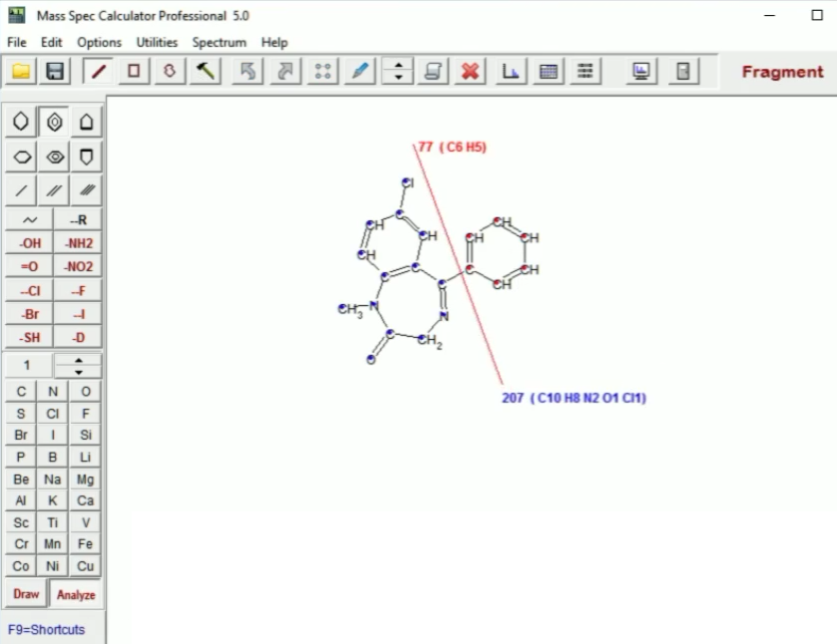Select the single bond drawing tool
Screen dimensions: 837x644
[20, 189]
